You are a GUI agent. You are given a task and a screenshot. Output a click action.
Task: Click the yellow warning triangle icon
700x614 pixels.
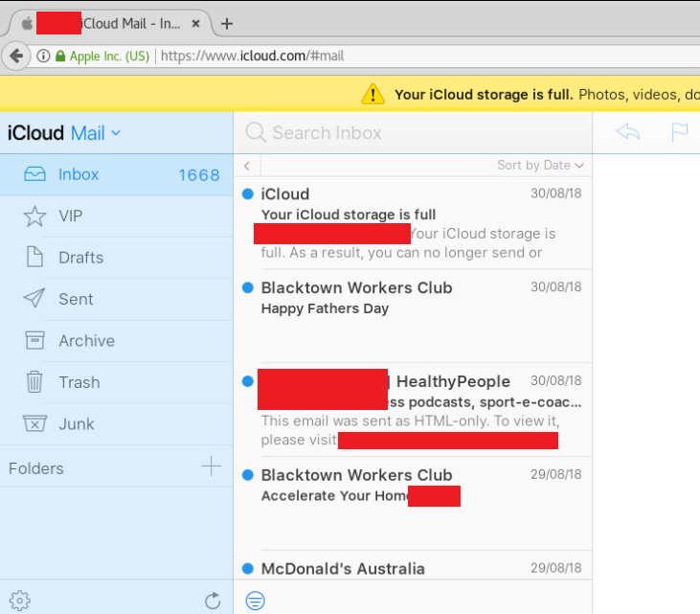pos(373,94)
